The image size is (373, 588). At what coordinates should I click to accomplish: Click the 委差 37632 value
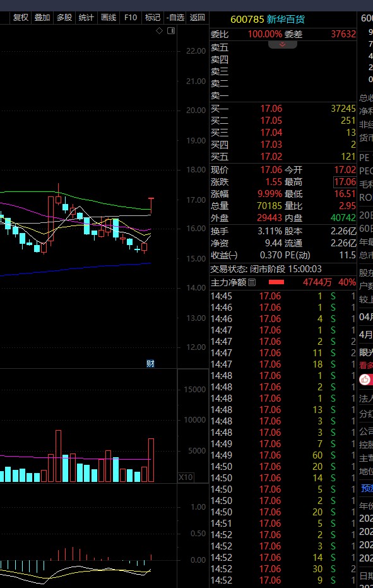click(343, 34)
